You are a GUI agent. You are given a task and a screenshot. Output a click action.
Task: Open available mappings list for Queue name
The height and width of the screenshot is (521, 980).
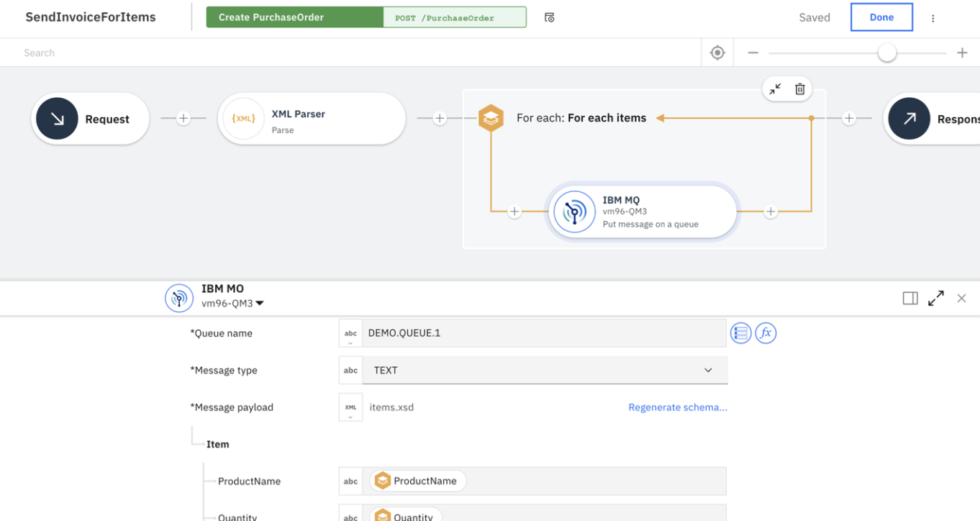[740, 333]
